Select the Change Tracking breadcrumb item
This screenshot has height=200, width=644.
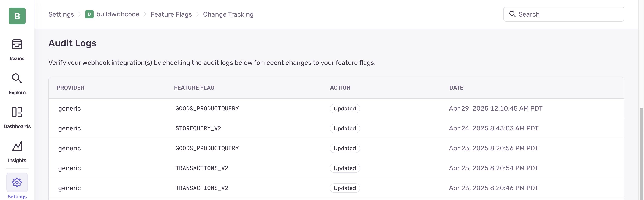tap(228, 14)
